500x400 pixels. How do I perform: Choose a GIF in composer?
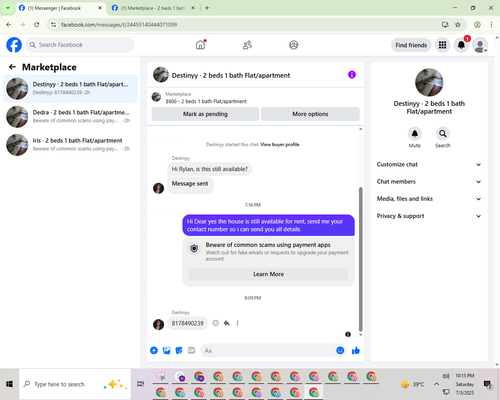coord(191,350)
